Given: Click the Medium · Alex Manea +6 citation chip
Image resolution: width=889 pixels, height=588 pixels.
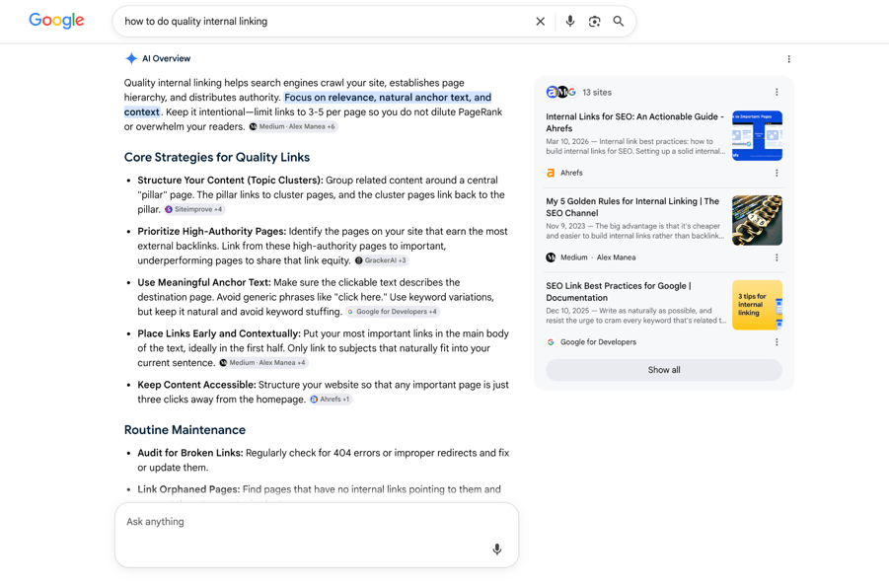Looking at the screenshot, I should (293, 126).
